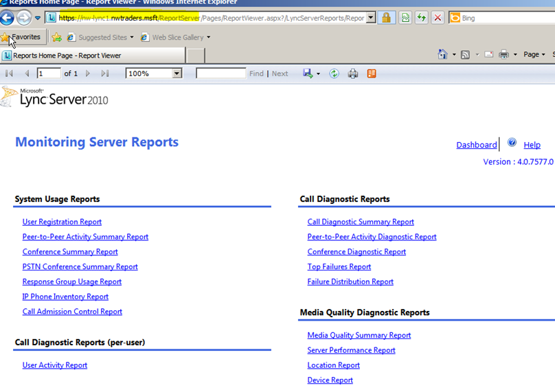Viewport: 555px width, 392px height.
Task: Open the User Registration Report link
Action: click(x=62, y=222)
